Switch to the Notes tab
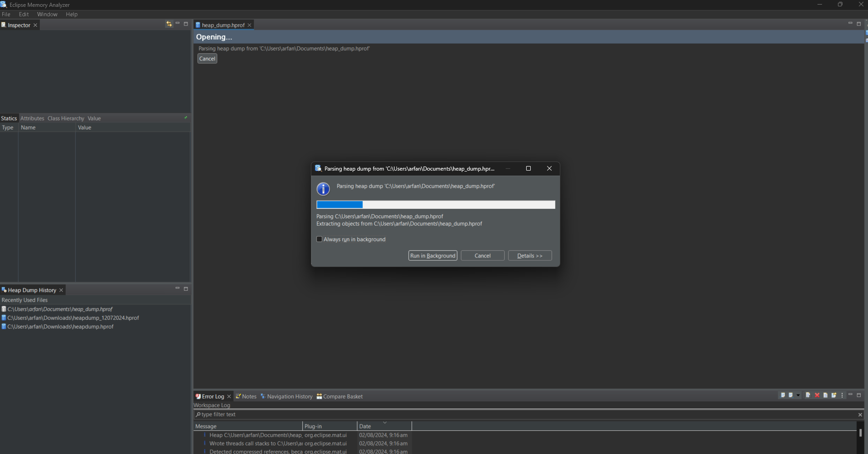 click(x=246, y=397)
